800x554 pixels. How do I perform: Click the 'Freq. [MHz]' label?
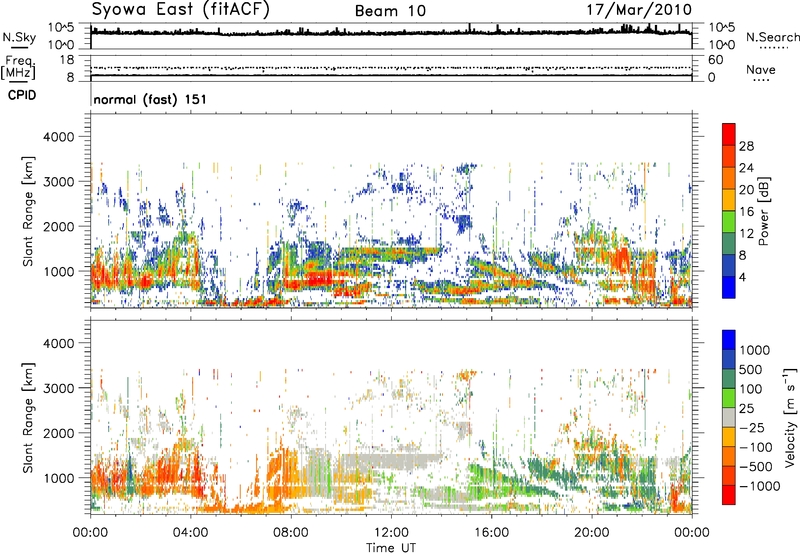pos(19,67)
